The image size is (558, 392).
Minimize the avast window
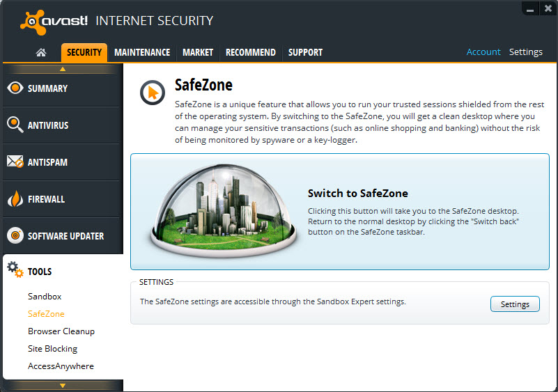(x=530, y=8)
